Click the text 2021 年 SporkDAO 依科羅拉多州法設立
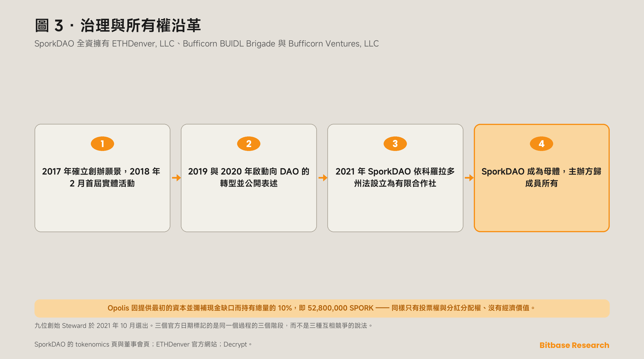Viewport: 644px width, 359px height. click(x=395, y=177)
